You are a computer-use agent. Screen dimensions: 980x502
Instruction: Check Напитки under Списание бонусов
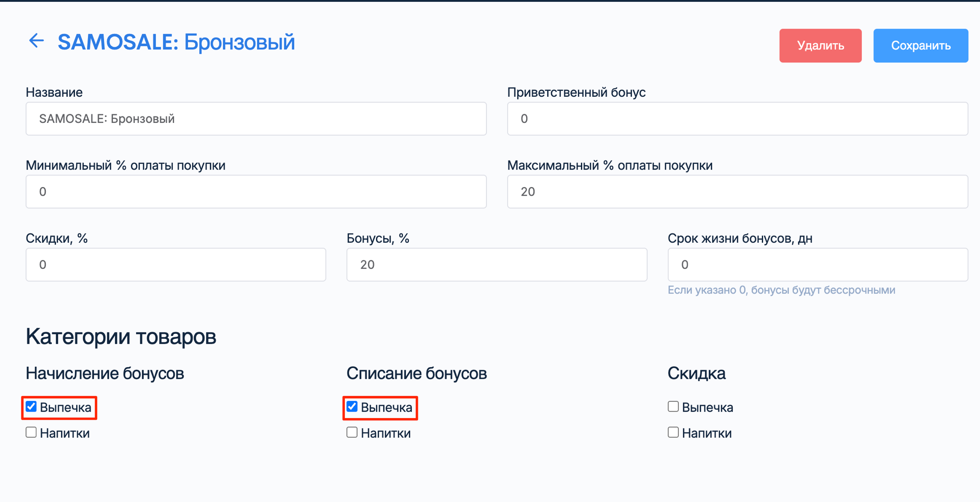click(x=352, y=432)
